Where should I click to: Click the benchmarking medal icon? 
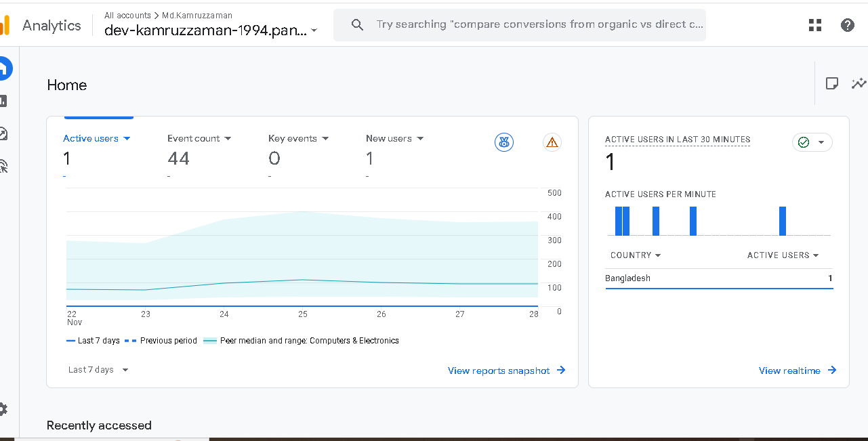pyautogui.click(x=503, y=142)
